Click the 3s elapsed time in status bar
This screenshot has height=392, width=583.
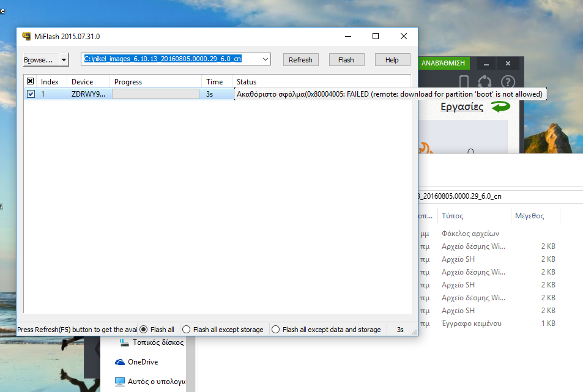400,330
